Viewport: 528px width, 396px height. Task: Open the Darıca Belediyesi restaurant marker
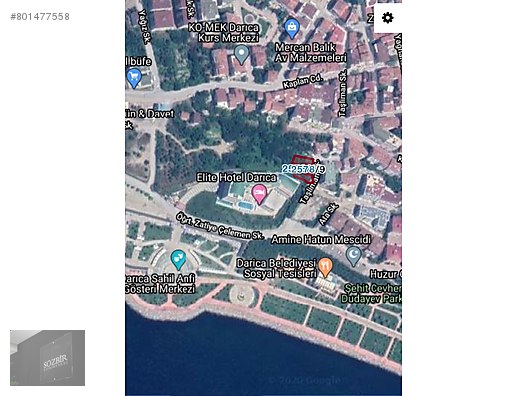click(325, 267)
